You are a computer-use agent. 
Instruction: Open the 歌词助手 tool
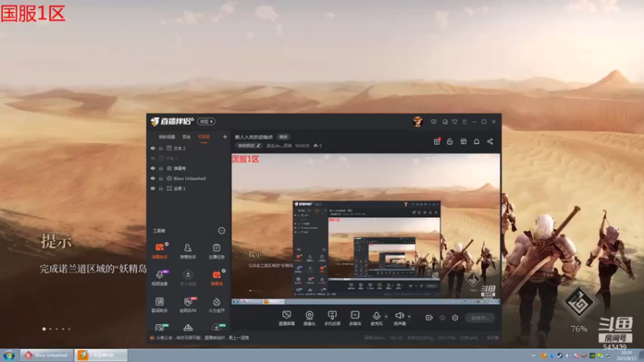(x=159, y=305)
